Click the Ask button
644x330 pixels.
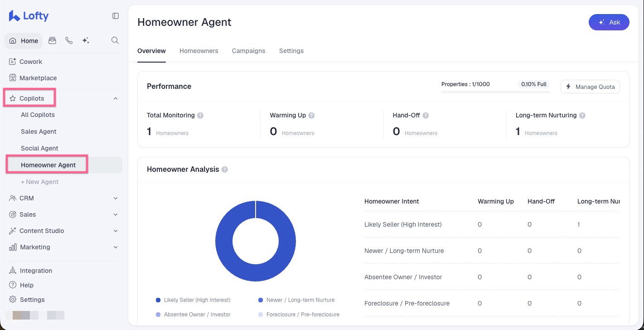[x=609, y=22]
